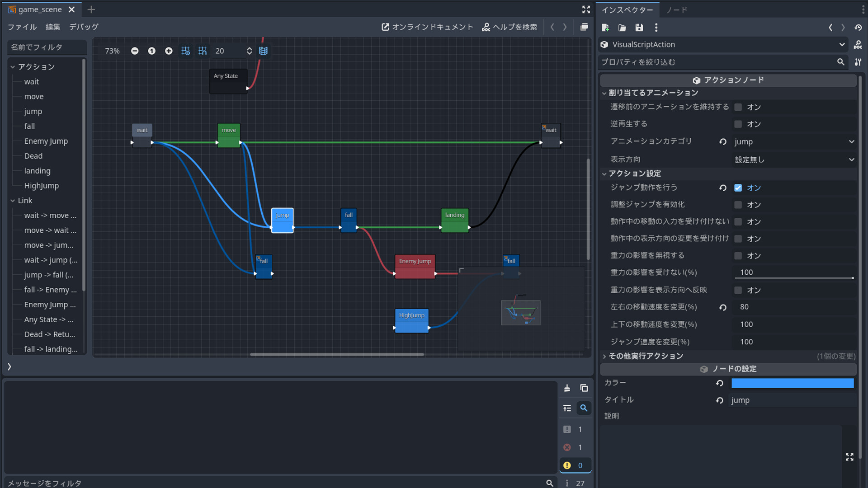Click the zoom in plus icon
868x488 pixels.
pos(169,51)
